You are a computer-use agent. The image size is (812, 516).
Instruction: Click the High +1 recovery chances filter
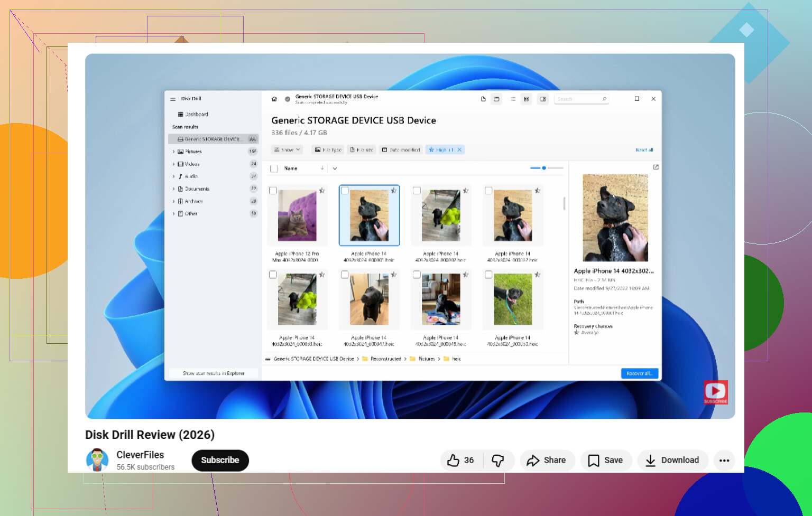tap(440, 150)
